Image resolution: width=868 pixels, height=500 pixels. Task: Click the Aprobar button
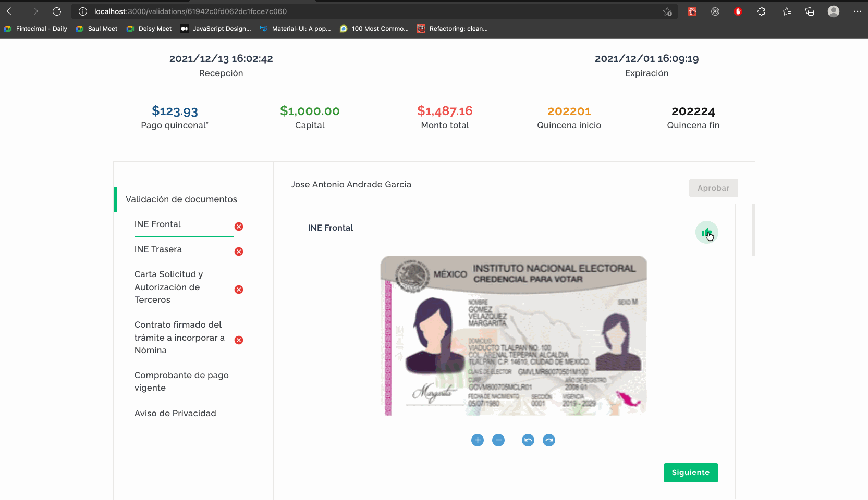coord(713,188)
